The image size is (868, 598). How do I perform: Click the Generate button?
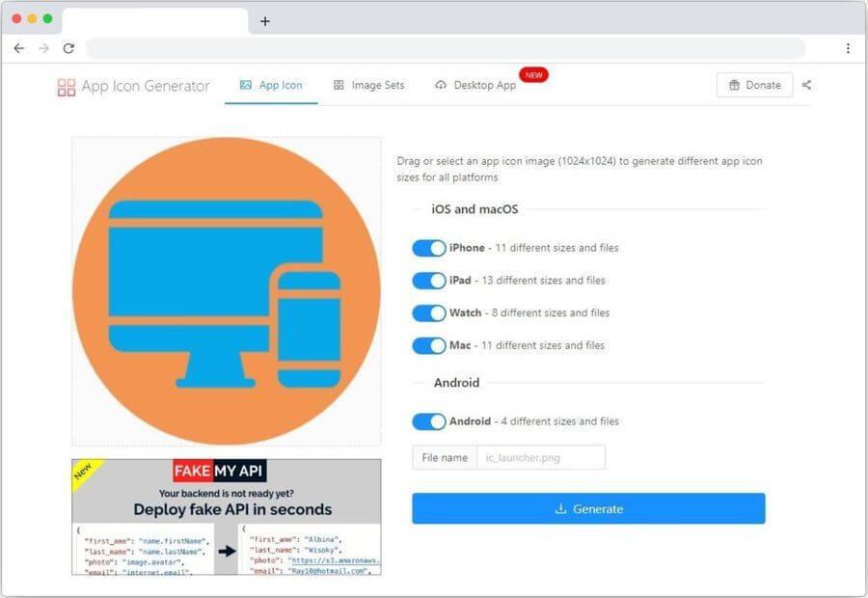coord(588,508)
